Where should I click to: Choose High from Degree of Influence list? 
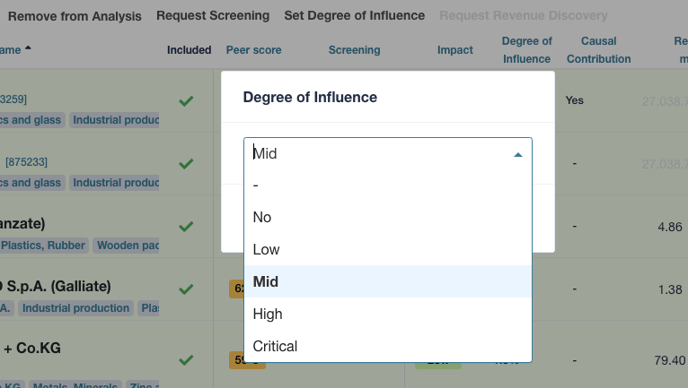[388, 314]
